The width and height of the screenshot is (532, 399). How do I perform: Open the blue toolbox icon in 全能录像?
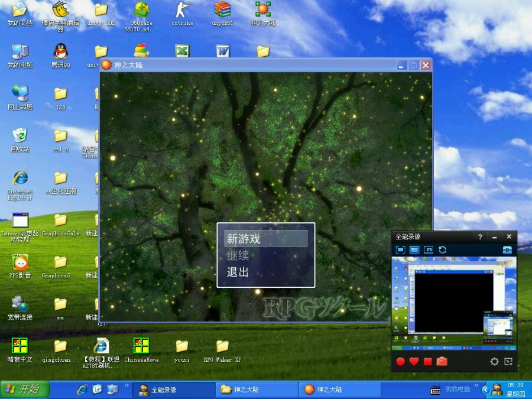pos(507,250)
